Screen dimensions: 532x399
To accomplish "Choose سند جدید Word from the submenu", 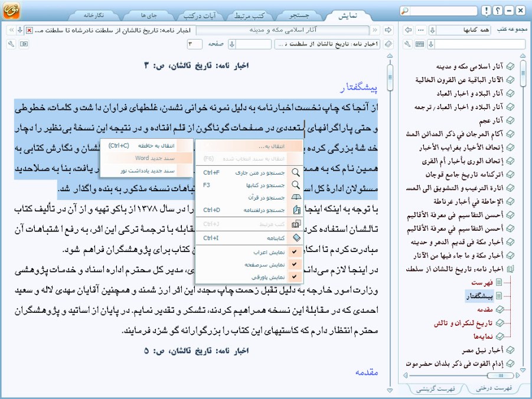I will (x=146, y=158).
